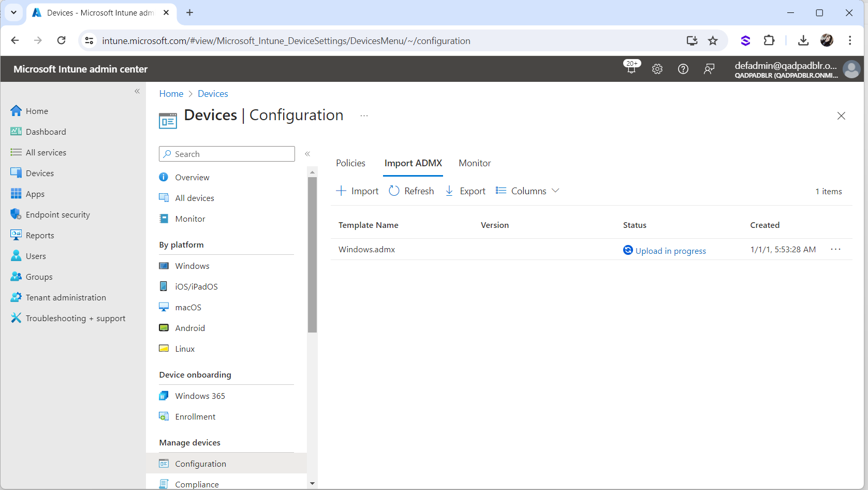Click the Groups icon in sidebar
The image size is (868, 490).
[x=16, y=277]
